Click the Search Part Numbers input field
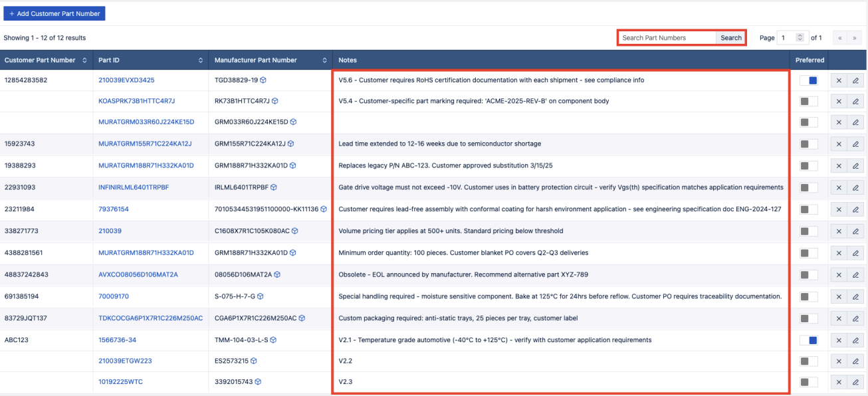The image size is (868, 396). (x=667, y=38)
